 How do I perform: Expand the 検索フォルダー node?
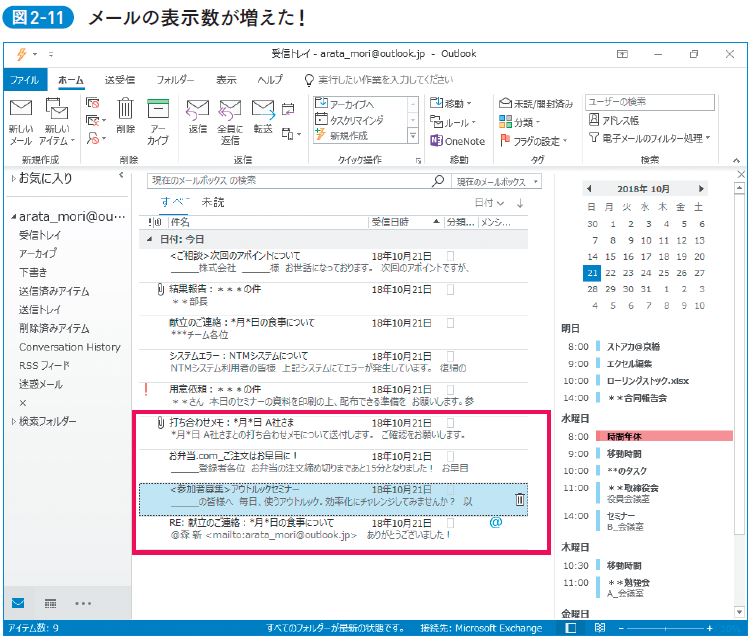coord(13,421)
